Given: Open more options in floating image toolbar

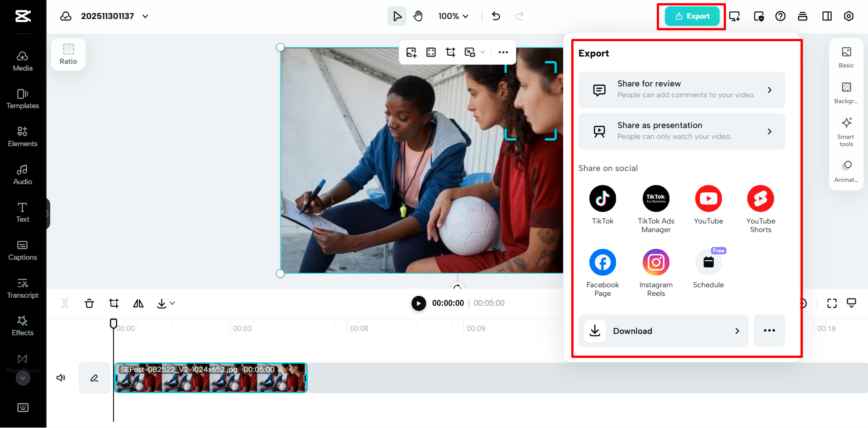Looking at the screenshot, I should click(x=503, y=52).
